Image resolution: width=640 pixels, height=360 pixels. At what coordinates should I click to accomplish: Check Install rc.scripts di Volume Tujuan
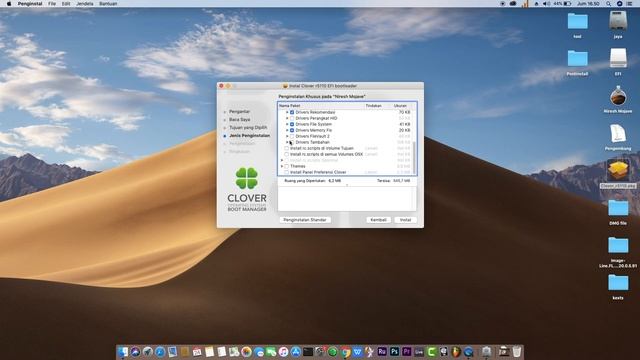click(x=287, y=149)
